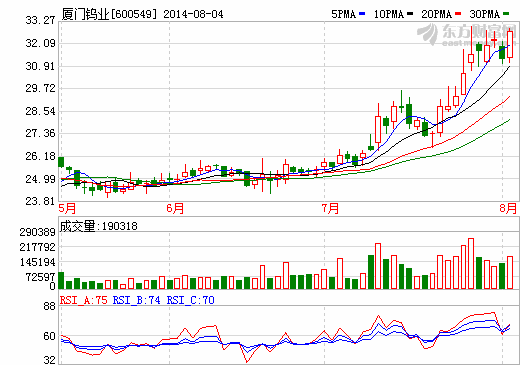Click the 32.09 price axis label
The height and width of the screenshot is (365, 520).
pyautogui.click(x=40, y=43)
